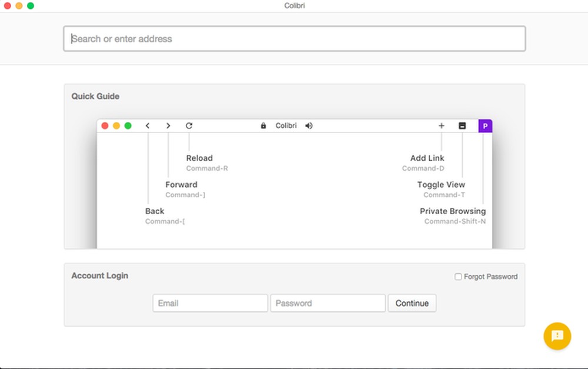588x369 pixels.
Task: Click the Continue button
Action: pyautogui.click(x=412, y=303)
